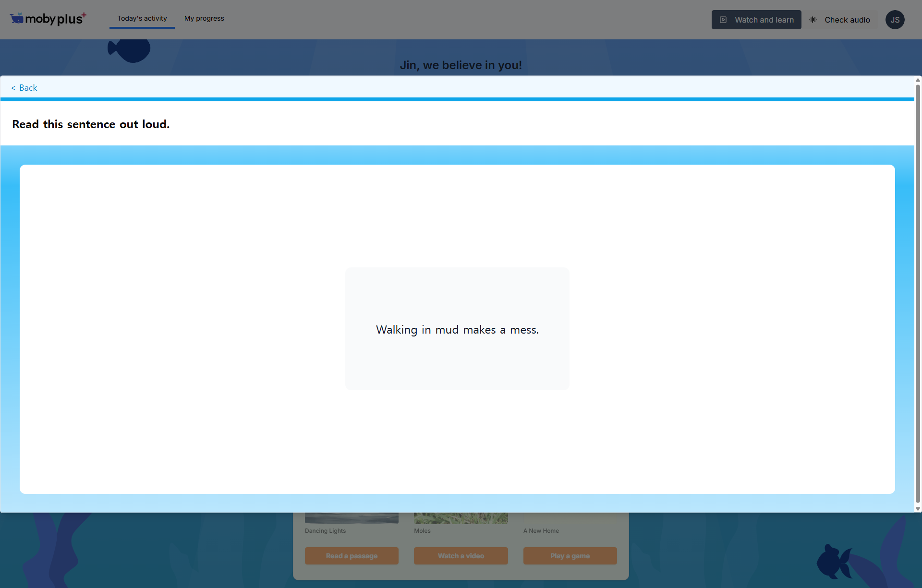Click the Play a game button

[570, 556]
